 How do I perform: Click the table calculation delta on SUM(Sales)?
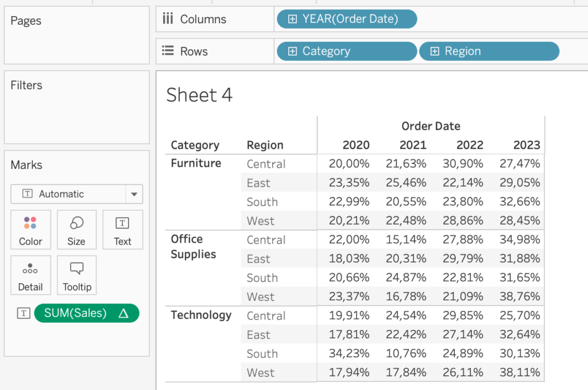[123, 313]
